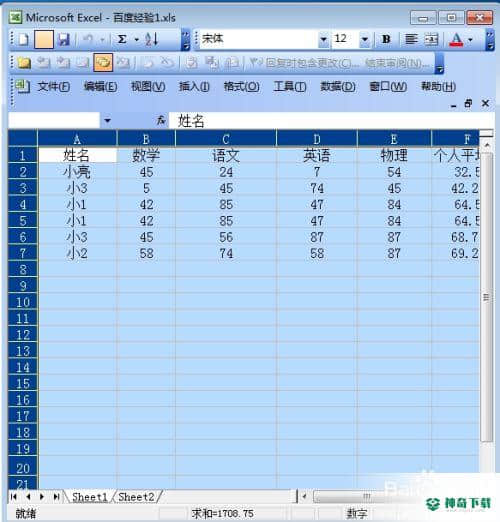This screenshot has height=522, width=500.
Task: Click the Merge and Center icon
Action: coord(431,39)
